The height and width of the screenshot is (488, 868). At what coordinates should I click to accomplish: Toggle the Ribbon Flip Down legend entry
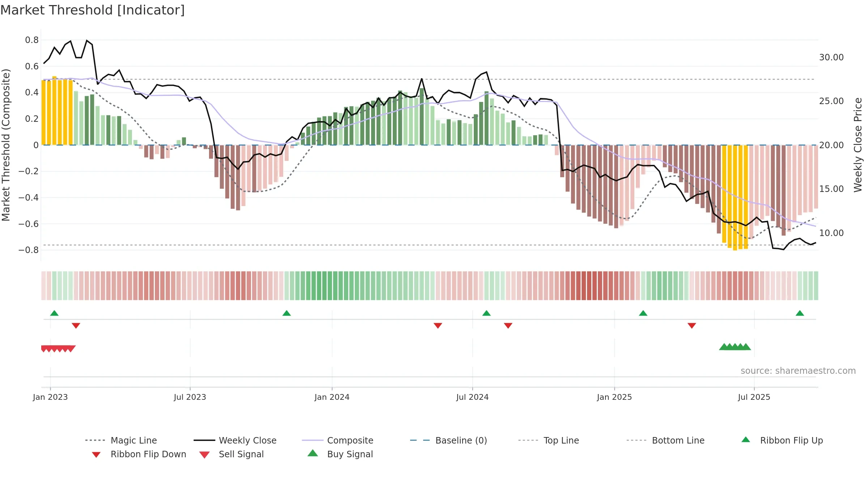139,454
